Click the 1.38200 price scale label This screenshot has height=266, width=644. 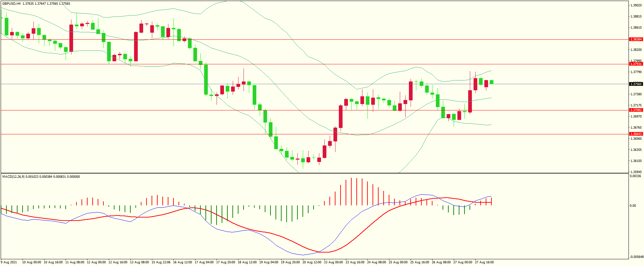point(636,50)
